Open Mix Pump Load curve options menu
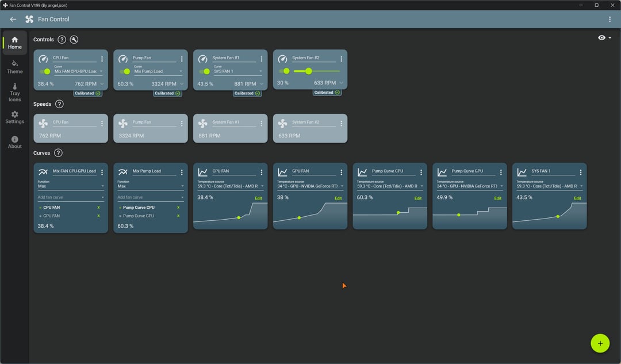Image resolution: width=621 pixels, height=364 pixels. pyautogui.click(x=182, y=173)
